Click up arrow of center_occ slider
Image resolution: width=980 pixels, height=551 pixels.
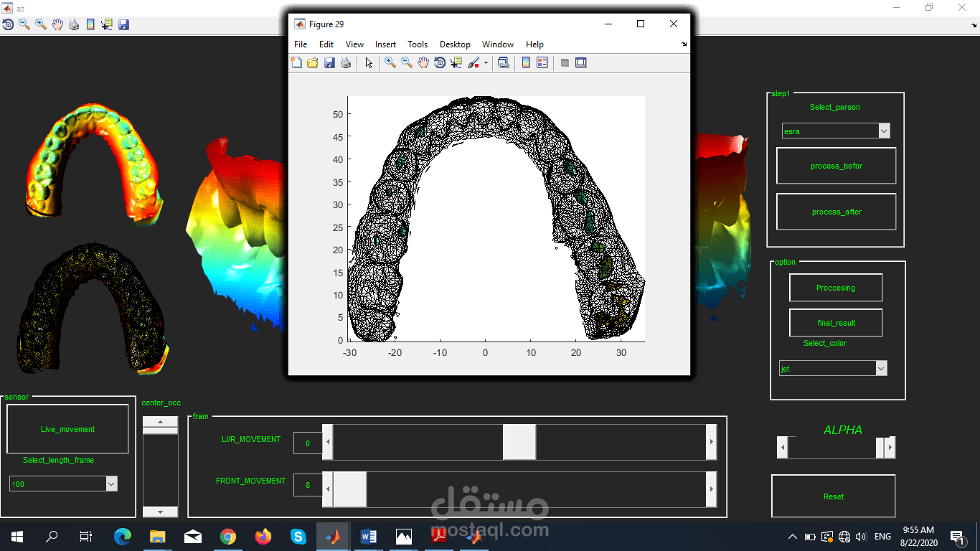161,422
